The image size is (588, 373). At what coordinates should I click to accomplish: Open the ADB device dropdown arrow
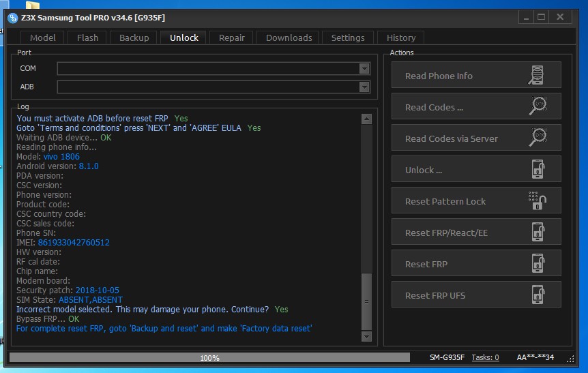364,87
